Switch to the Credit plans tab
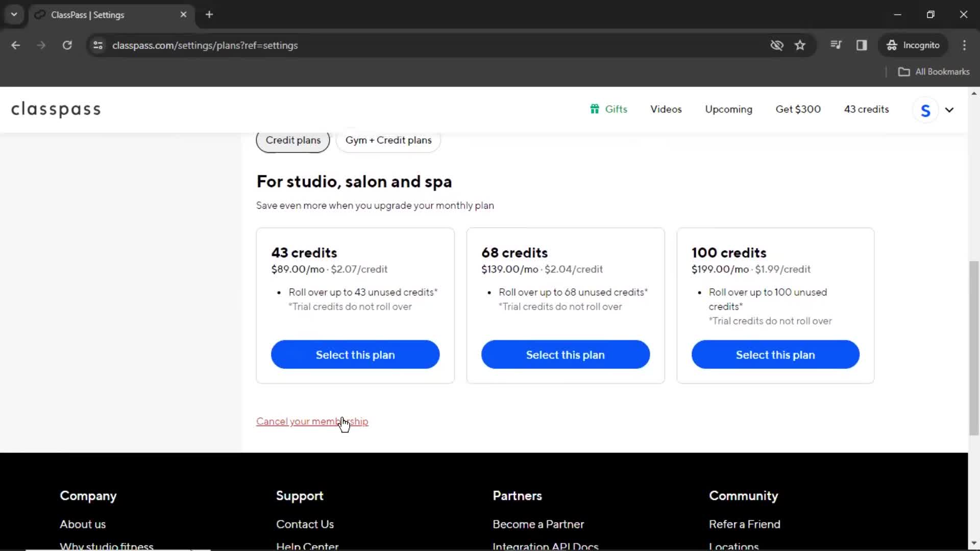This screenshot has height=551, width=980. [x=293, y=140]
